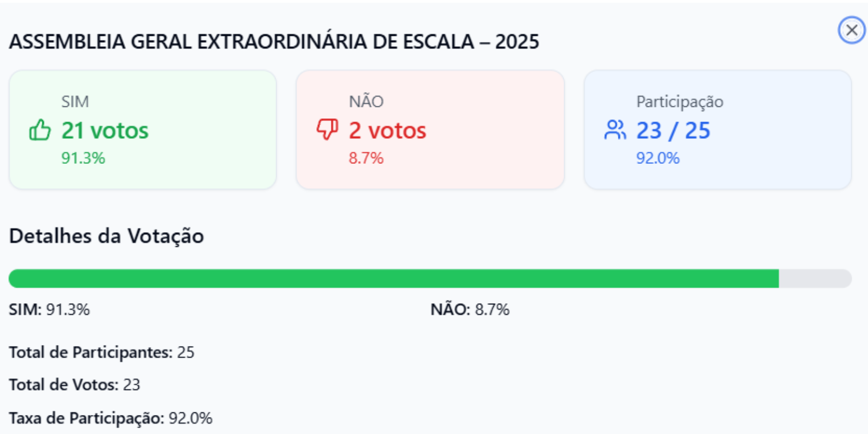The image size is (868, 434).
Task: Click the blue participants people icon
Action: coord(615,130)
